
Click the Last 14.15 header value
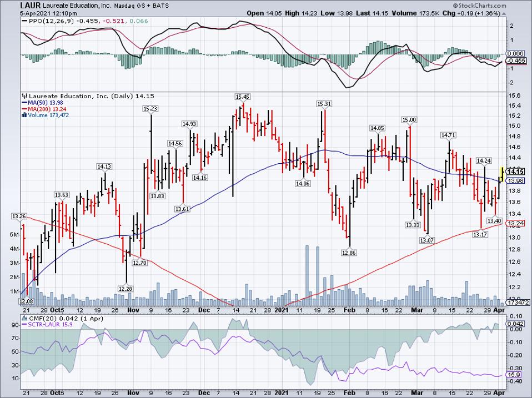[373, 13]
